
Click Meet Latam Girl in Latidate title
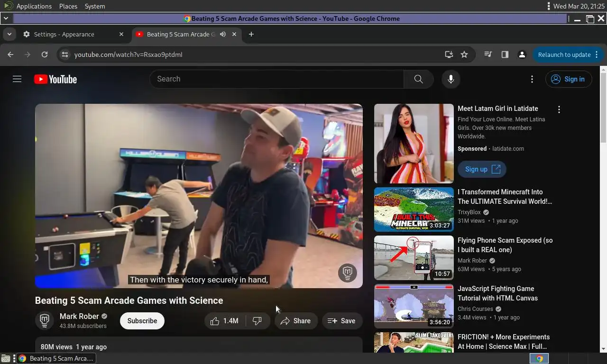click(497, 109)
